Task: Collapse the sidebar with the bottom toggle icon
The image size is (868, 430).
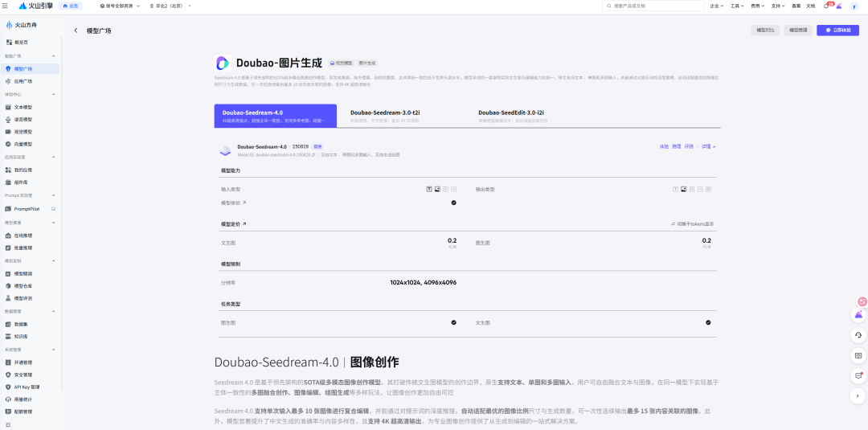Action: 6,424
